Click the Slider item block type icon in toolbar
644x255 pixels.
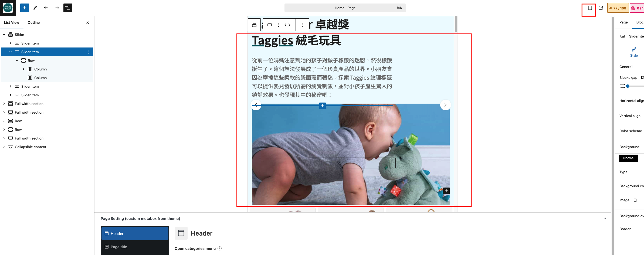pyautogui.click(x=270, y=25)
